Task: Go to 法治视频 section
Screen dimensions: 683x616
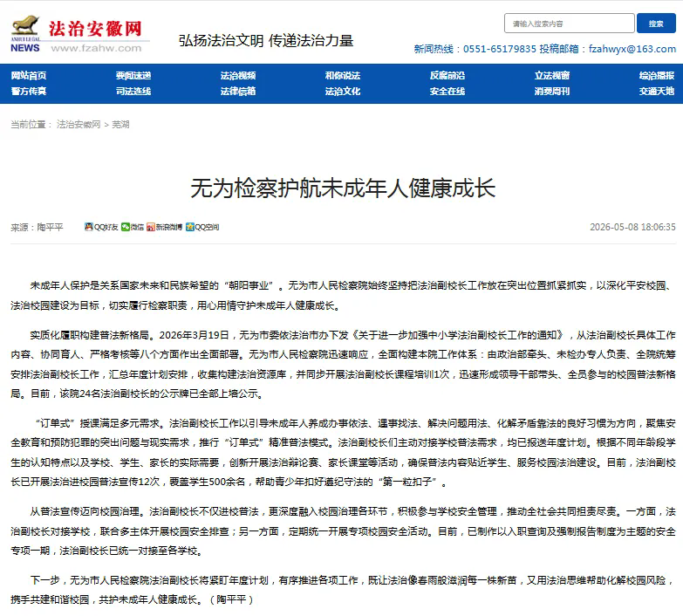Action: (238, 76)
